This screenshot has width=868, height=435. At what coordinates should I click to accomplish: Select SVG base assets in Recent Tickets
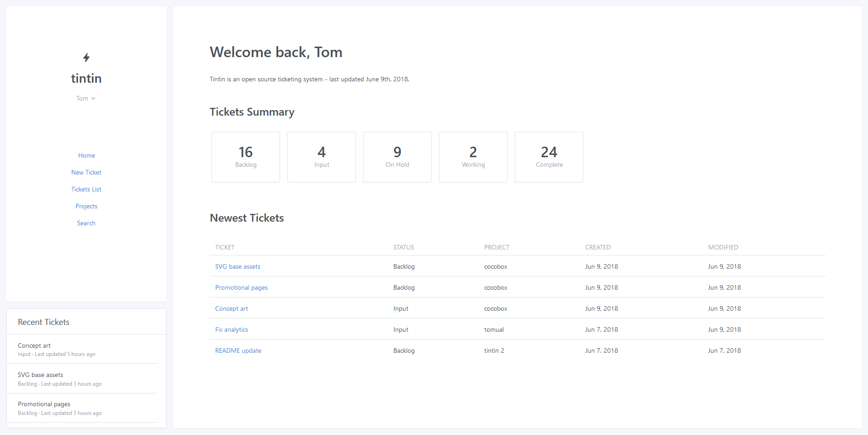[40, 375]
